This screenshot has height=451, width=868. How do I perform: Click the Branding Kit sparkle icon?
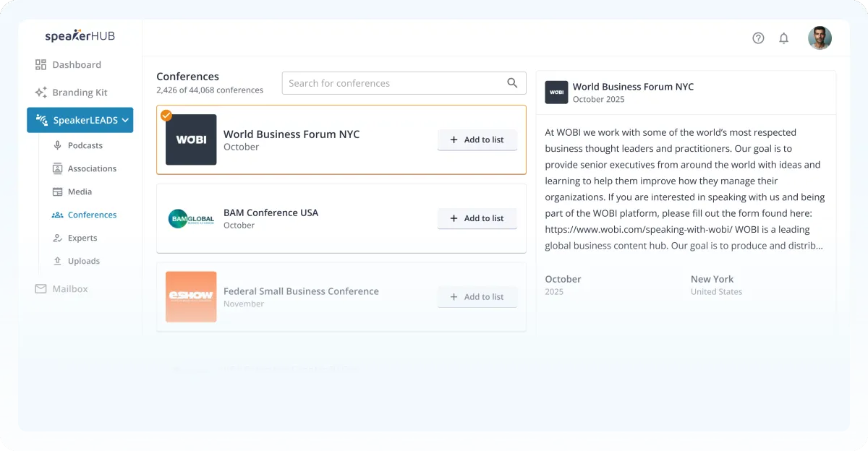pyautogui.click(x=41, y=93)
